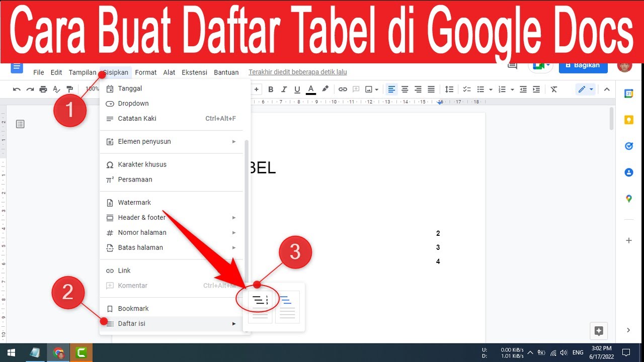Click the decrease indent icon
644x362 pixels.
coord(523,89)
